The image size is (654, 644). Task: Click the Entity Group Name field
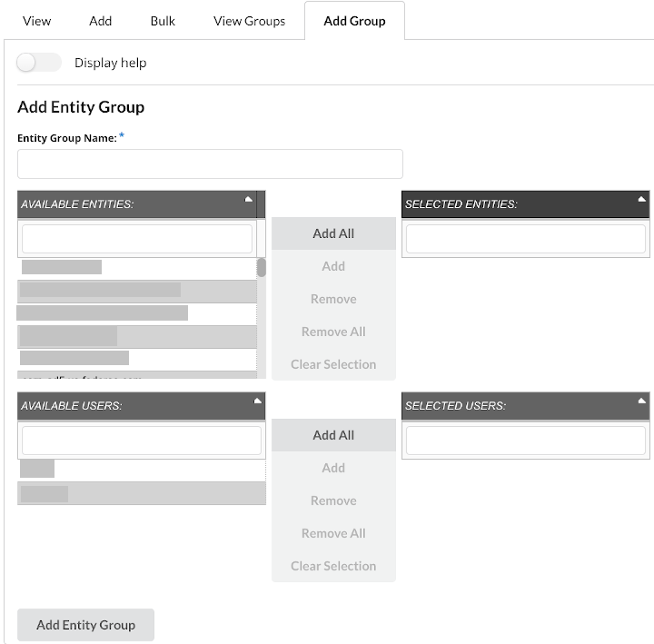210,163
